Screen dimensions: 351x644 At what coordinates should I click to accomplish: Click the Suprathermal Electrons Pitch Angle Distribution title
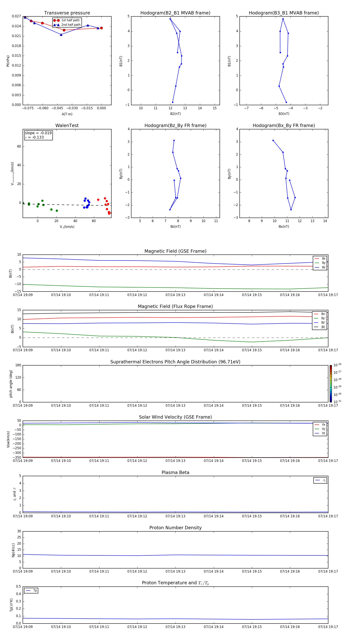pyautogui.click(x=175, y=362)
